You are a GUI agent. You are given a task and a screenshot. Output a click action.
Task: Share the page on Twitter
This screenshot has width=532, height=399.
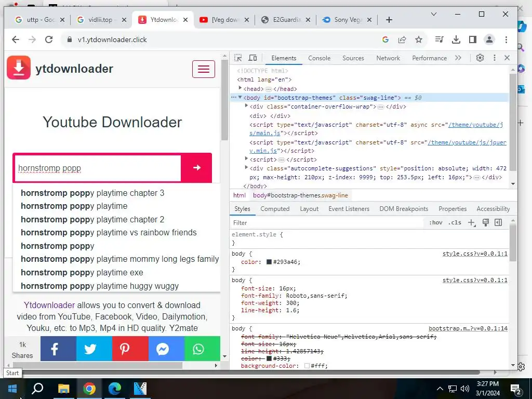pos(94,349)
